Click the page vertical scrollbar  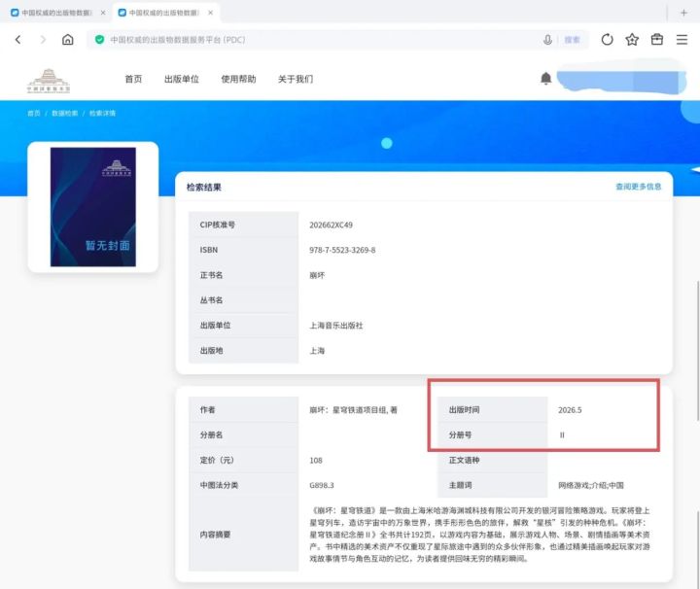point(697,350)
